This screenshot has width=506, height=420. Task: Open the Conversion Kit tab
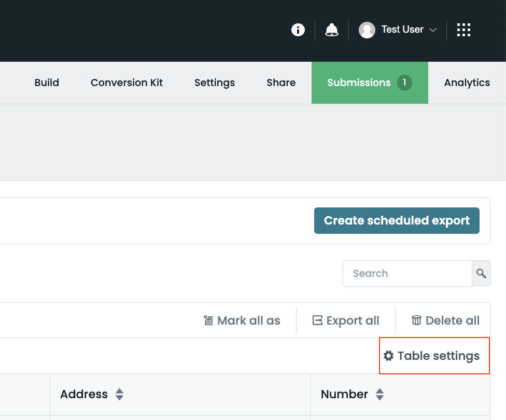[126, 83]
